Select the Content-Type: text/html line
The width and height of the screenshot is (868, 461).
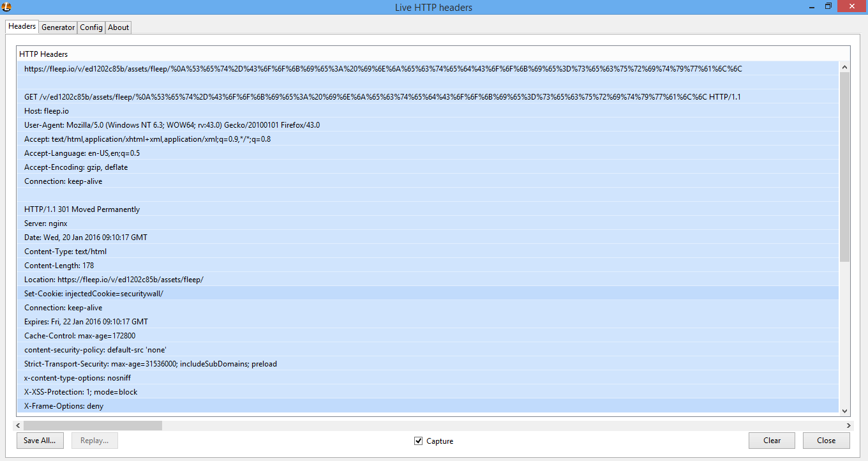(x=428, y=252)
